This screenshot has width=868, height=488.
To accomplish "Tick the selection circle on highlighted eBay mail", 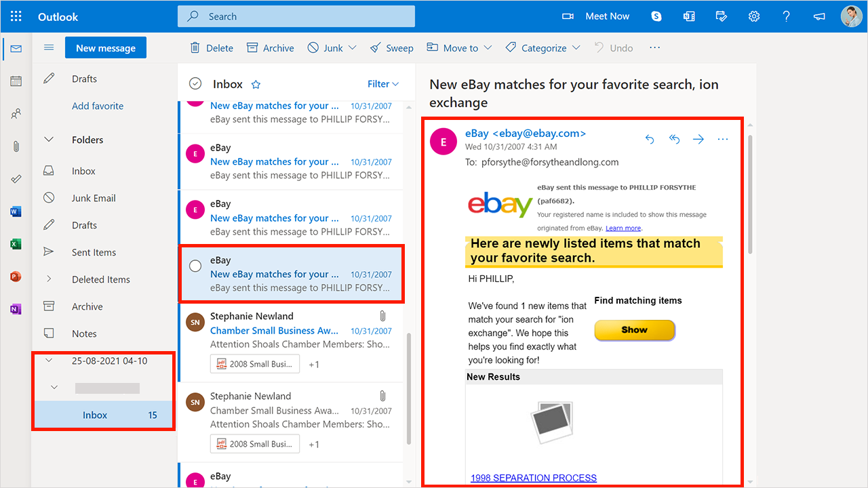I will coord(195,266).
